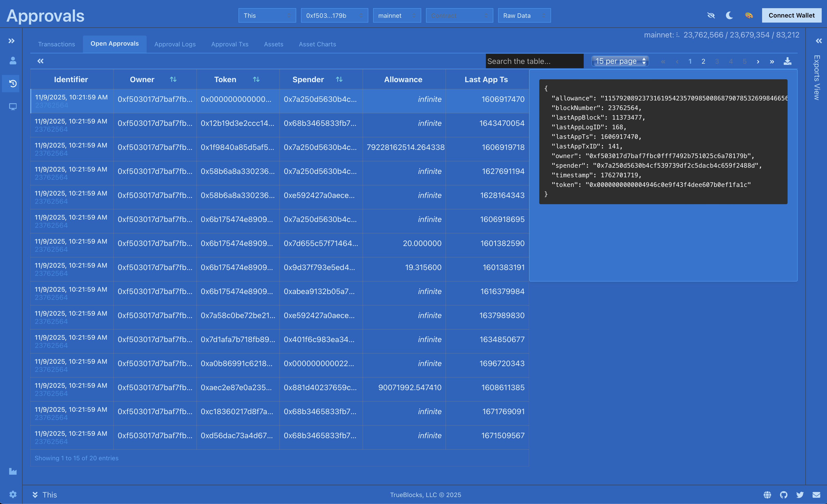
Task: Open the history sidebar icon
Action: coord(13,84)
